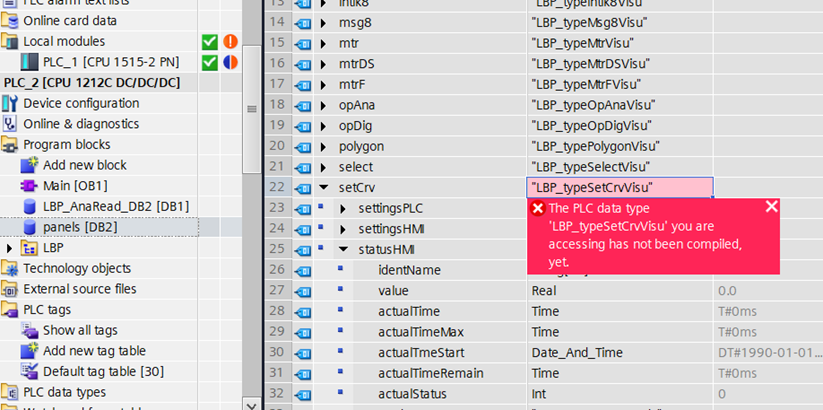Viewport: 823px width, 410px height.
Task: Click the Add new block icon
Action: [30, 165]
